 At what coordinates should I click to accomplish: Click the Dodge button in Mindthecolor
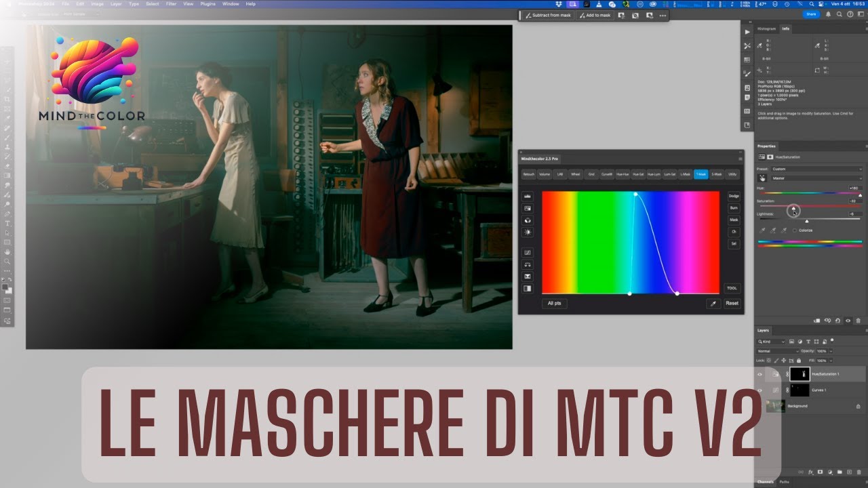(734, 196)
